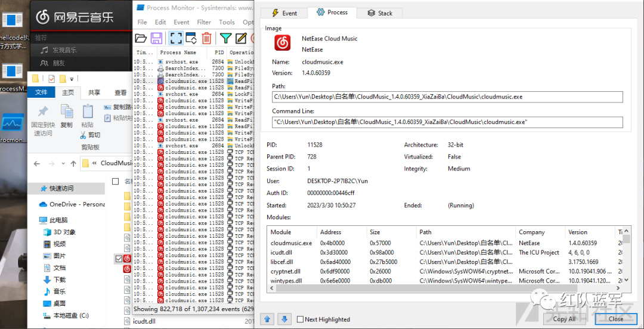Click the 复制 icon in Explorer ribbon

(67, 111)
